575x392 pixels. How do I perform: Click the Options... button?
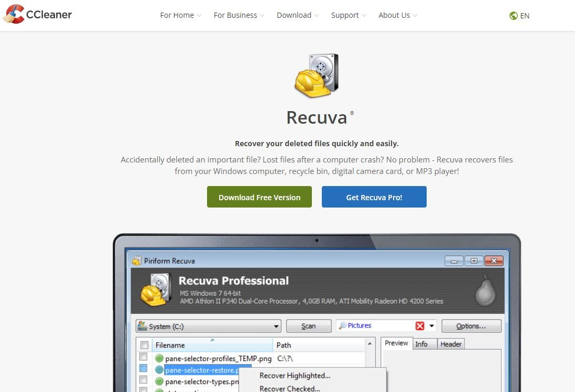[471, 326]
